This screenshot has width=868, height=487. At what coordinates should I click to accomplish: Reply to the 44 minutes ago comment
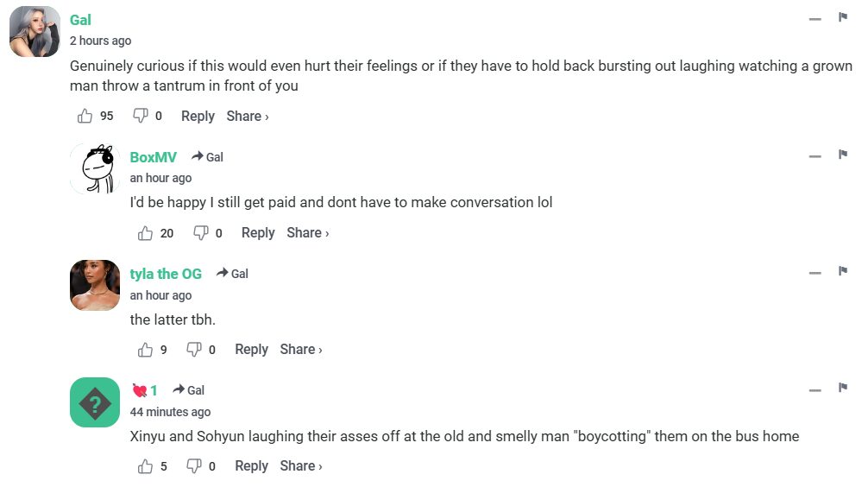[x=251, y=465]
